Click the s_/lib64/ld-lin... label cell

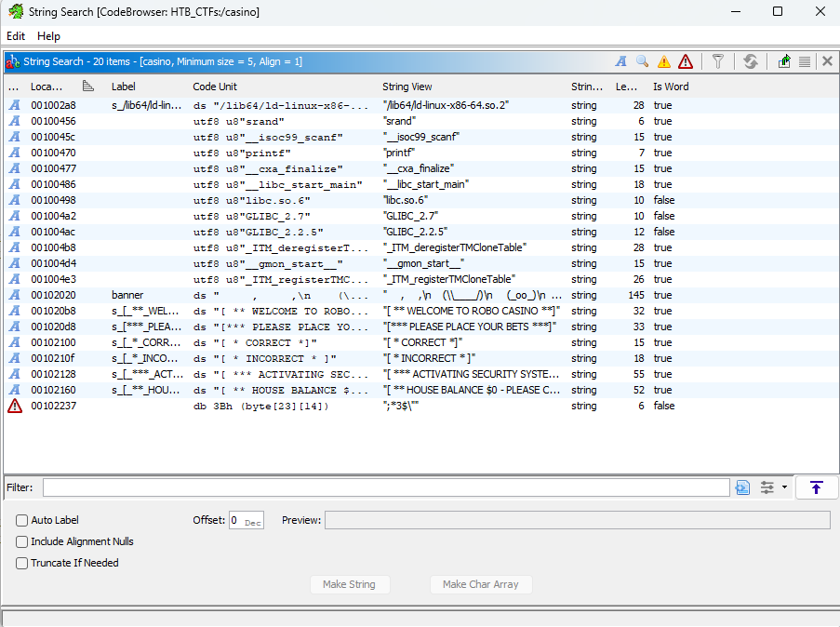[x=146, y=105]
